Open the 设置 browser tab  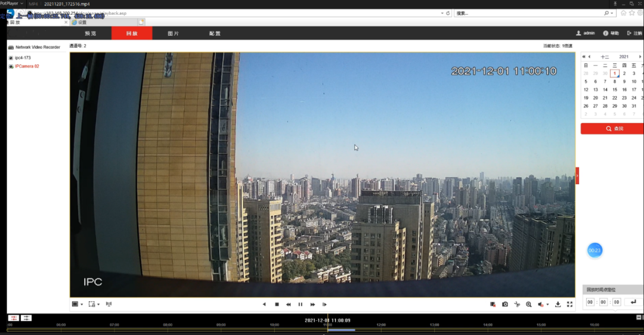[104, 23]
